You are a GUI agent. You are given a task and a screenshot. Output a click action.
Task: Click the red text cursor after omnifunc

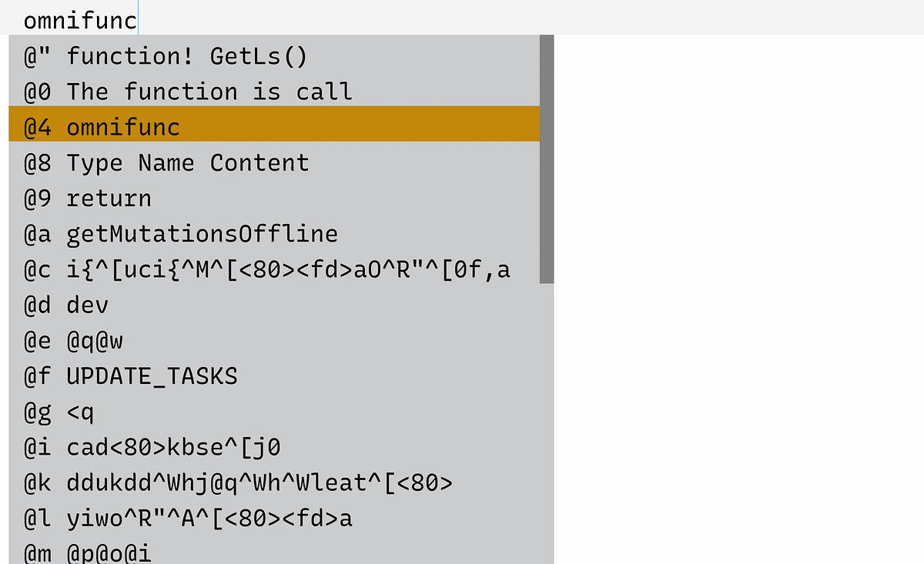click(x=138, y=18)
